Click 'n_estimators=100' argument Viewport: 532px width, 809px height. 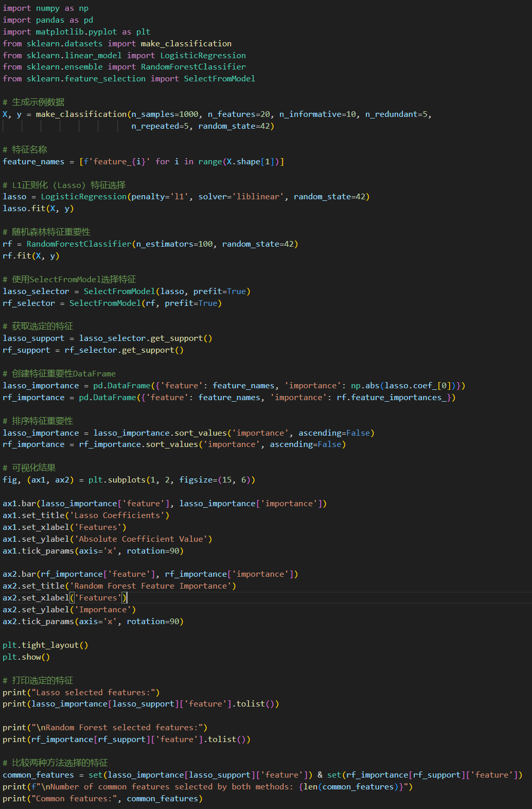(174, 244)
